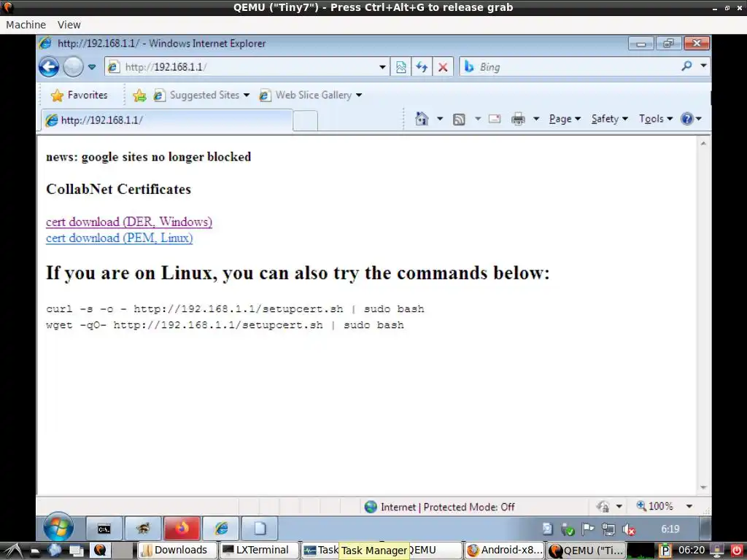Viewport: 747px width, 560px height.
Task: Click the host red power button icon
Action: (736, 551)
